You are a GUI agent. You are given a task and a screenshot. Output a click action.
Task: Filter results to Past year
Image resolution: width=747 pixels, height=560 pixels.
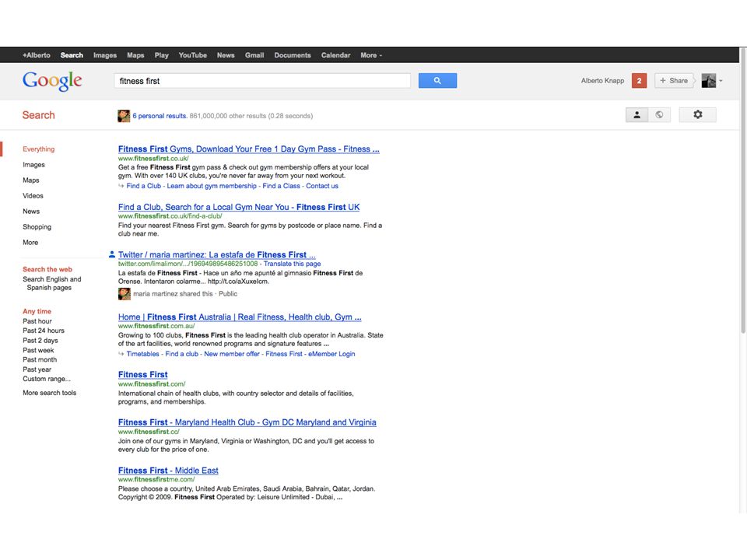point(37,369)
